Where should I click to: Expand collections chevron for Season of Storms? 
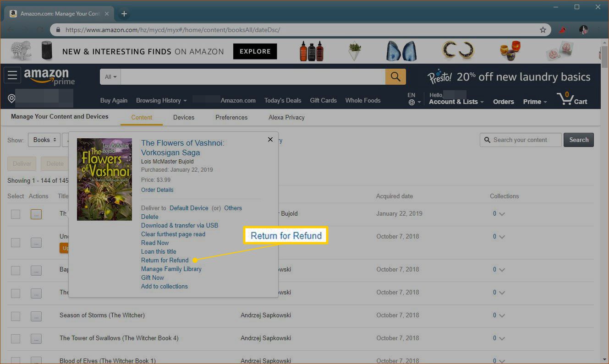(502, 315)
